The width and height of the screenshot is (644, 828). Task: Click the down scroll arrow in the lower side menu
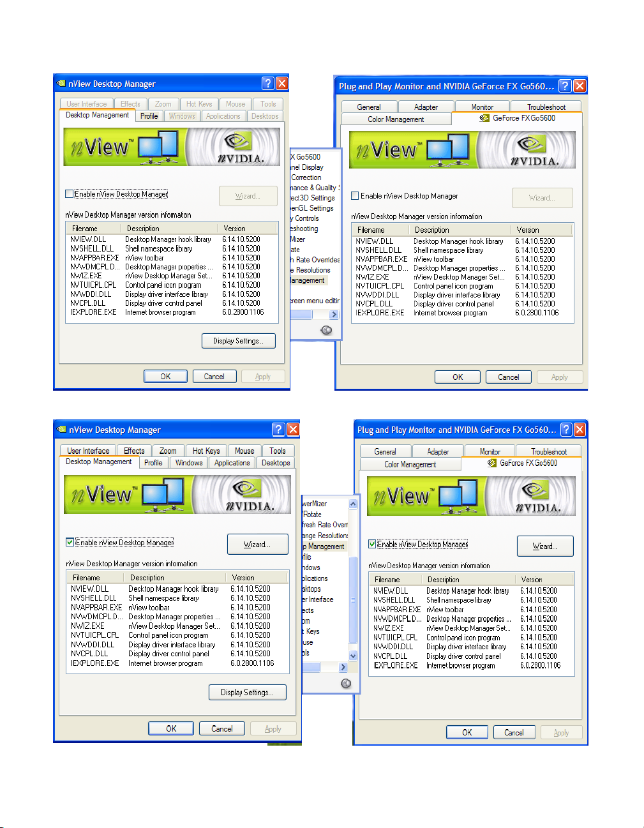[353, 656]
